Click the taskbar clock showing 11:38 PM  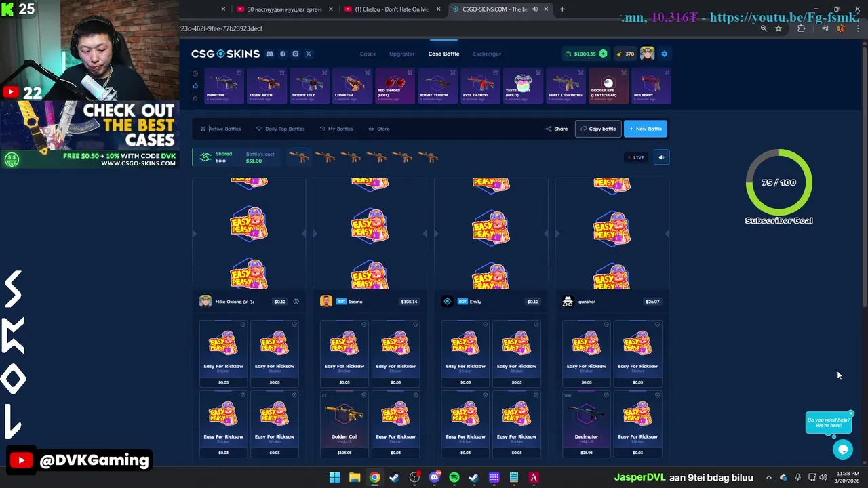pos(848,477)
